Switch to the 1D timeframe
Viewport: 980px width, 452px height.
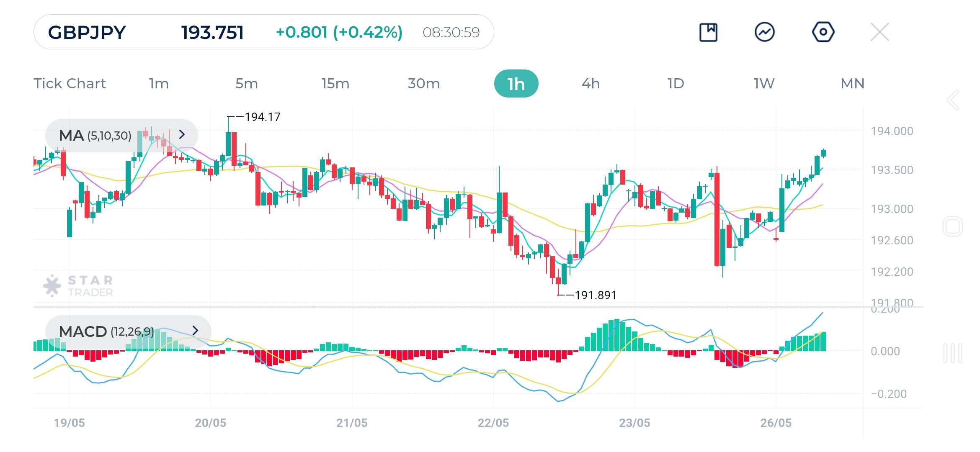point(676,84)
